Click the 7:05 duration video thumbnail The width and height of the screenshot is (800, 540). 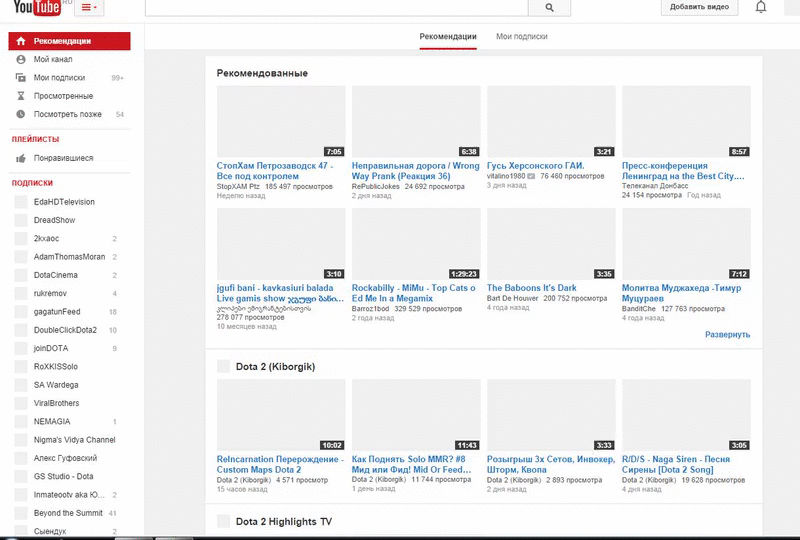[x=281, y=121]
